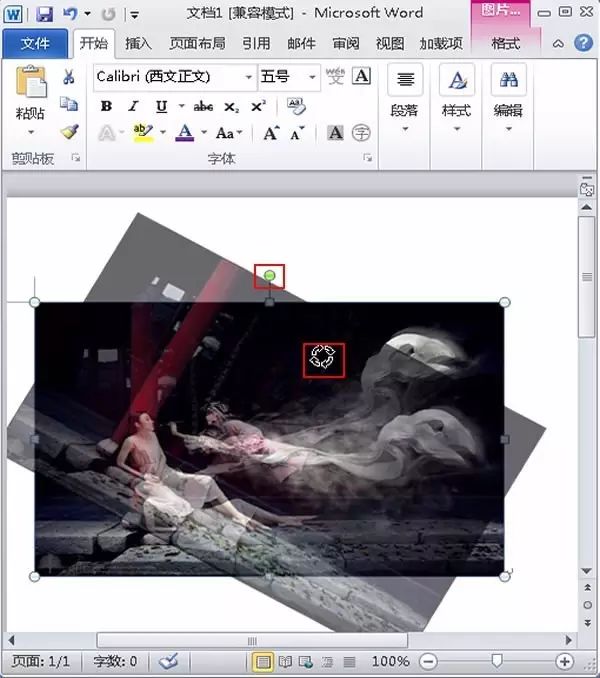Click the Cut scissors icon

[68, 77]
